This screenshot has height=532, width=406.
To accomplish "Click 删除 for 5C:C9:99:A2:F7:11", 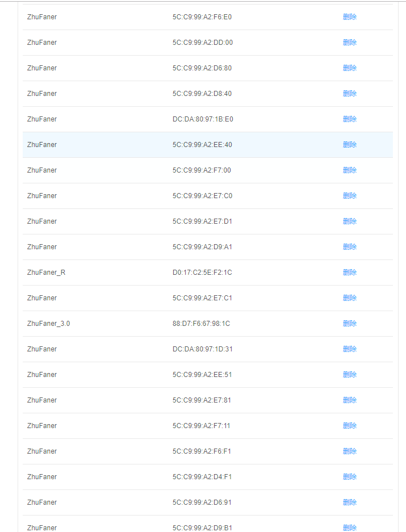I will (350, 426).
